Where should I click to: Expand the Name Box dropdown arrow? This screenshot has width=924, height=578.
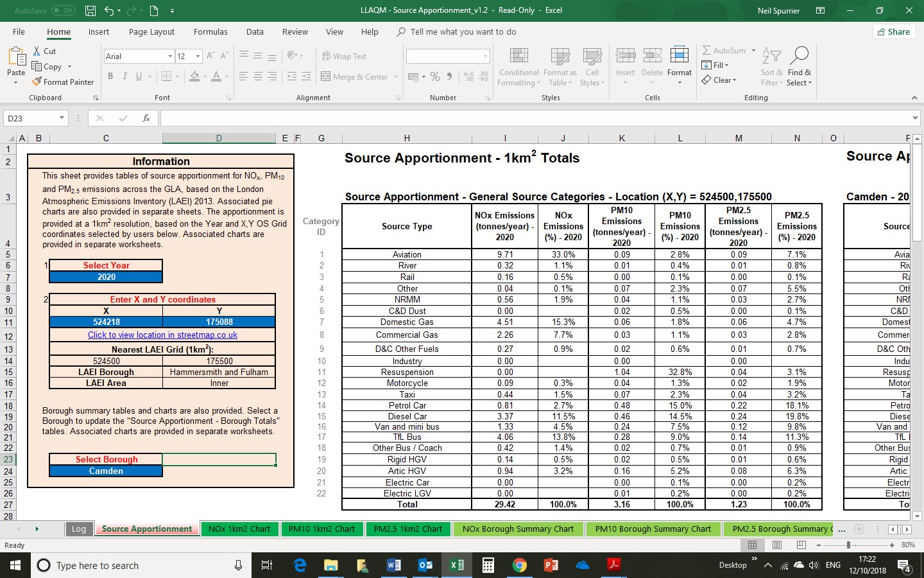point(62,118)
